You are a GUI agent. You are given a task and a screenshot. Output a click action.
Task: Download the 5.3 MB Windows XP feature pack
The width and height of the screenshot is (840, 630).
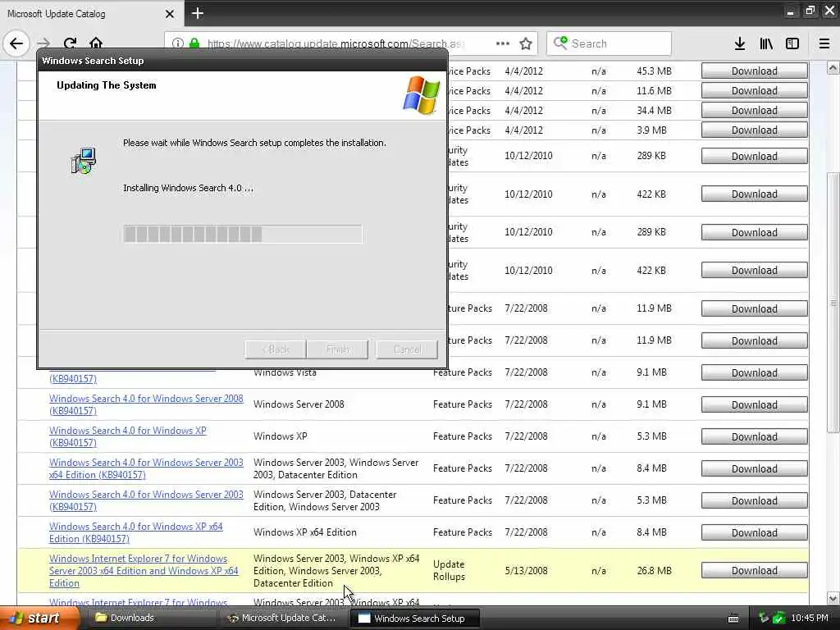coord(755,436)
